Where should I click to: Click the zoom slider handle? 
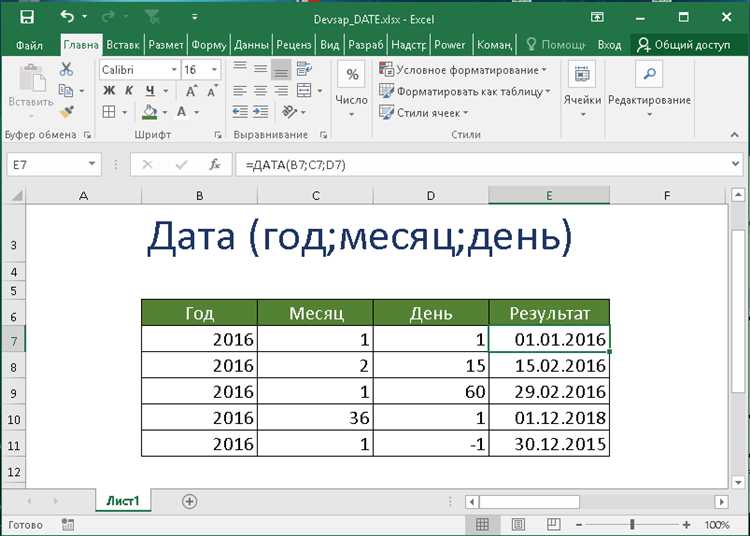click(x=632, y=525)
